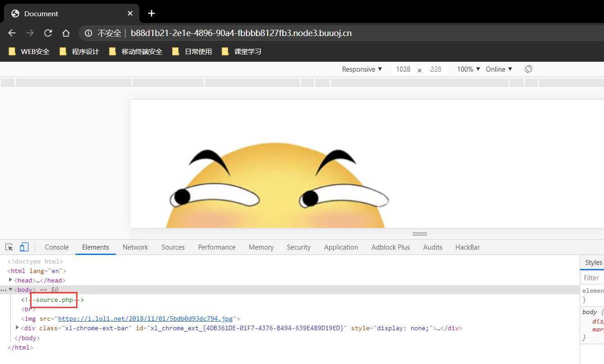Open a new browser tab

pyautogui.click(x=151, y=14)
